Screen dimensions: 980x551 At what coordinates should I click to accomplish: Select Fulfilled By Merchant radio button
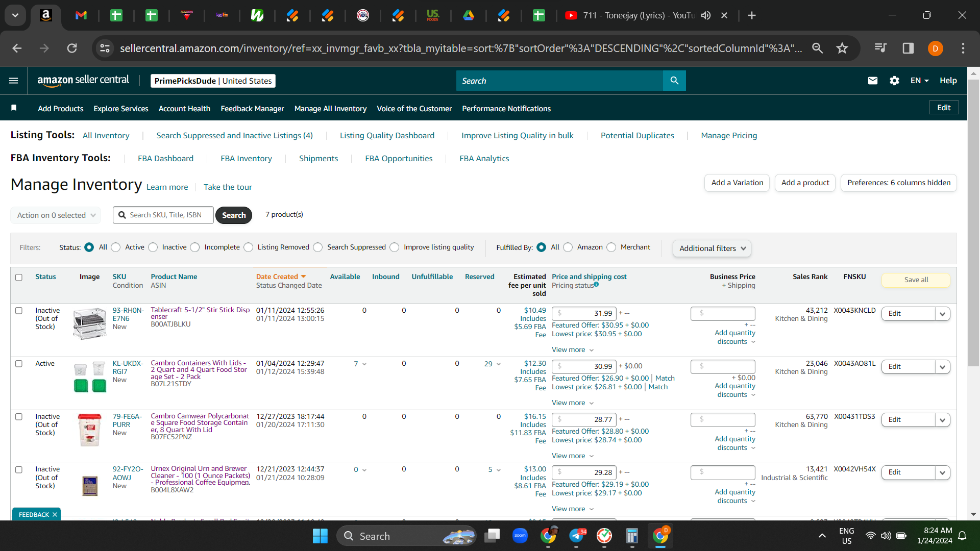[x=611, y=247]
